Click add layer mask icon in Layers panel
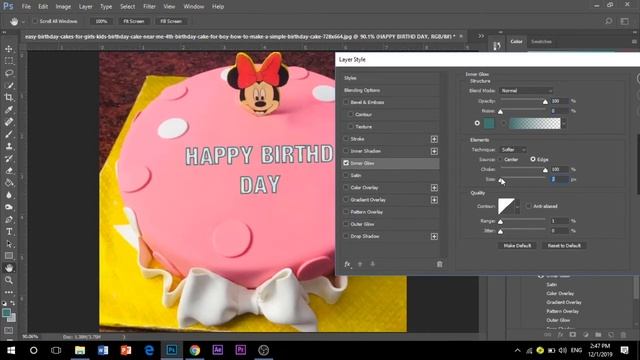The height and width of the screenshot is (360, 640). (x=573, y=335)
